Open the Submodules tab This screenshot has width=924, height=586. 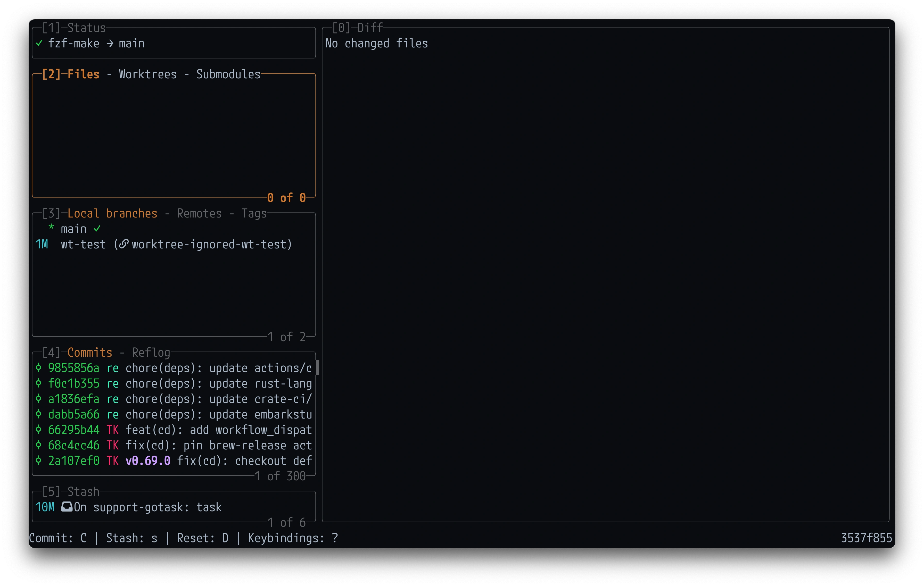(228, 74)
